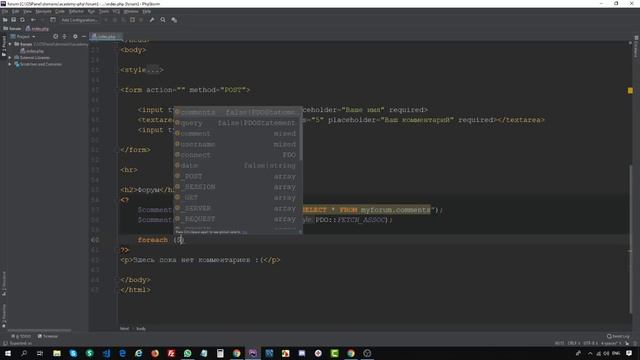Click the taskbar search magnifier icon

(x=24, y=353)
